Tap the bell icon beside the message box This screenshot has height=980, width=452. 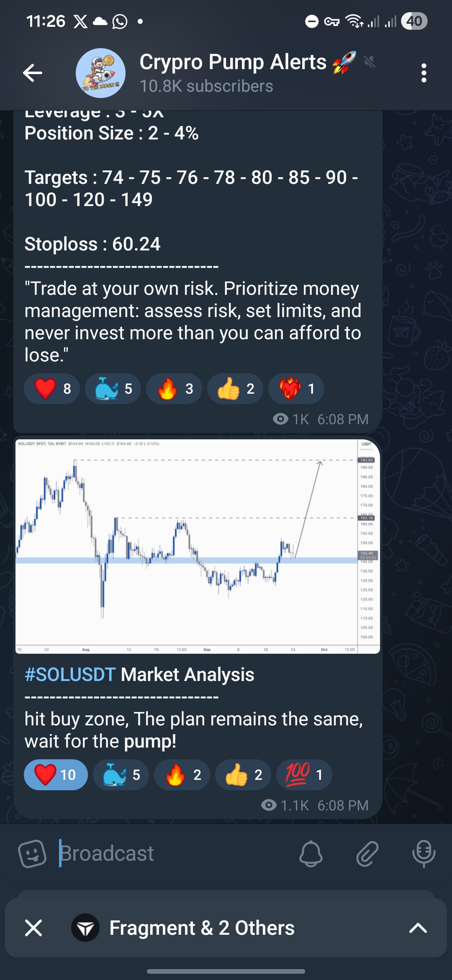[x=311, y=853]
